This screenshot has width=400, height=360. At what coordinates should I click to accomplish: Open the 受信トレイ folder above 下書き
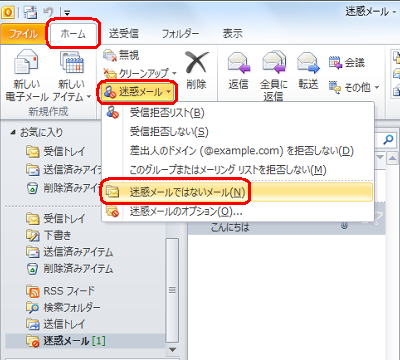(55, 219)
